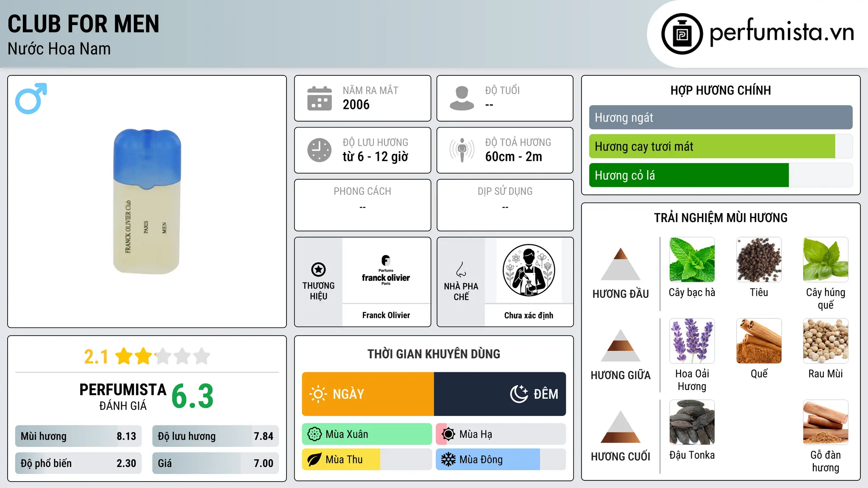The height and width of the screenshot is (488, 868).
Task: Click the Hợp hương chính heading
Action: 721,90
